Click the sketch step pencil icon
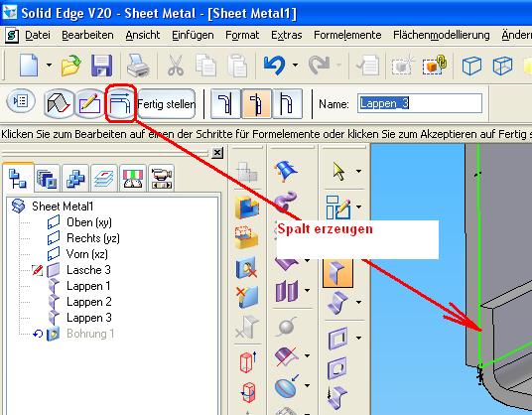Screen dimensions: 532x415 pos(90,103)
